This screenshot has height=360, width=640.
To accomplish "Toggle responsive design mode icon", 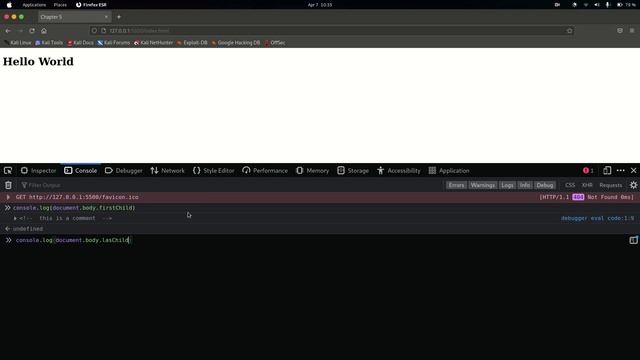I will tap(607, 171).
